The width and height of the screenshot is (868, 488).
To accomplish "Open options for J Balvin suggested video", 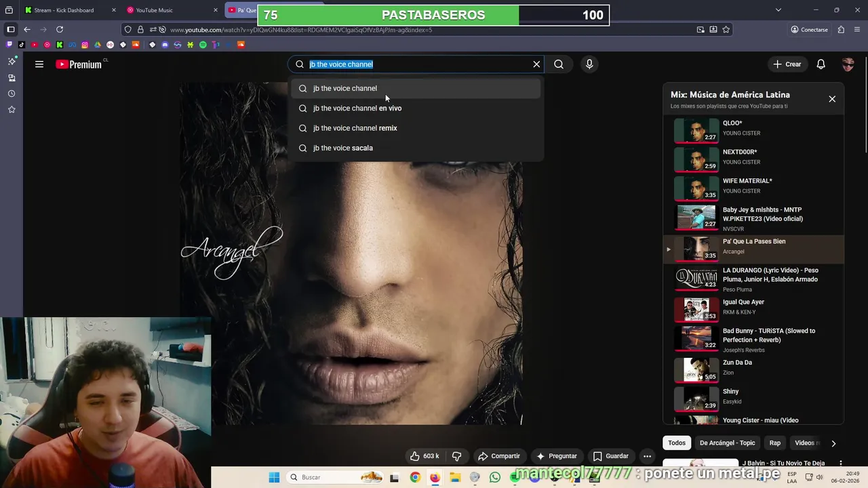I will [841, 464].
